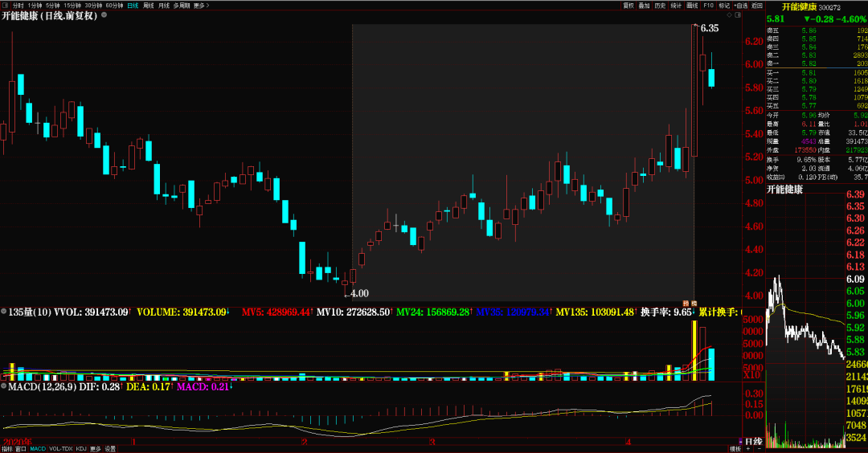Add stock via +自选 button

[x=741, y=6]
